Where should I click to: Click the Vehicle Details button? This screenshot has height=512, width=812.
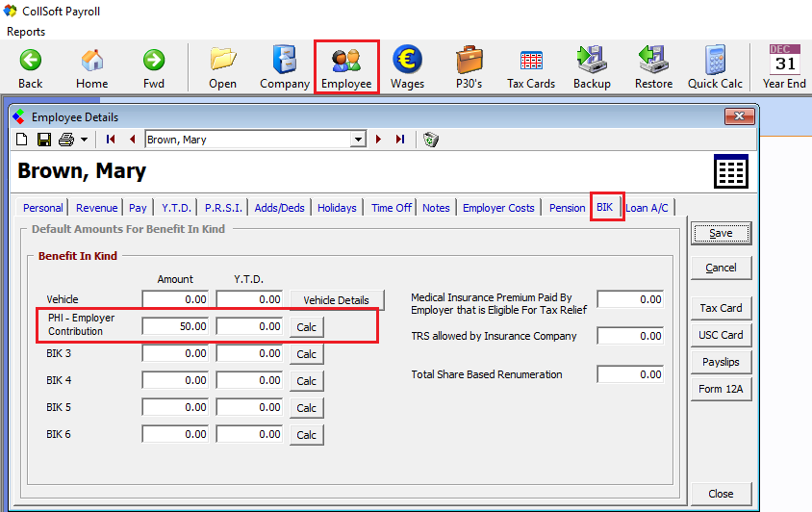click(x=336, y=300)
